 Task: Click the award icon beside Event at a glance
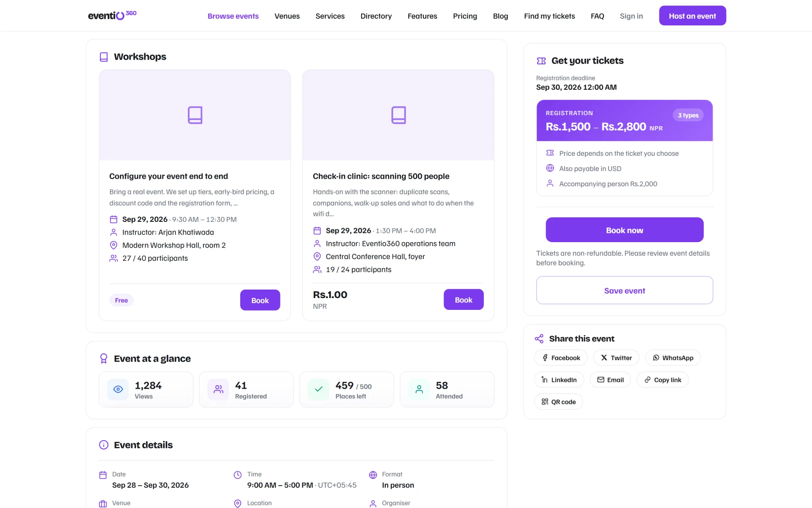[104, 359]
